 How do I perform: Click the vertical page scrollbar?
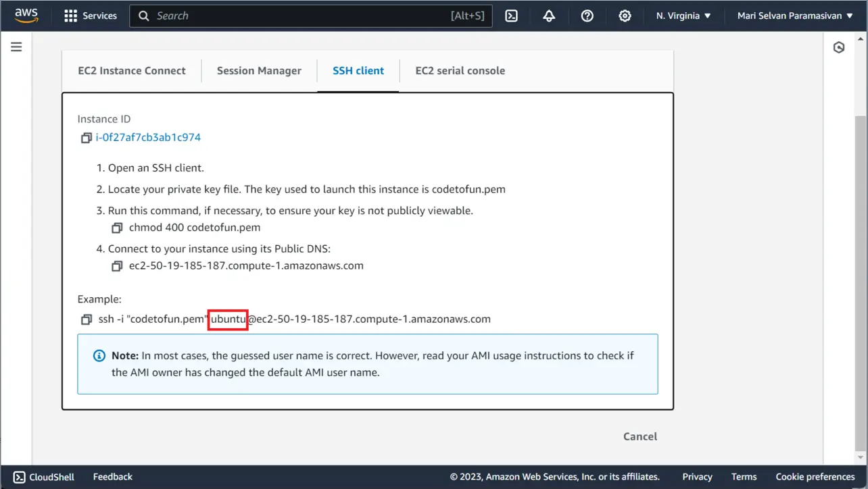tap(860, 284)
